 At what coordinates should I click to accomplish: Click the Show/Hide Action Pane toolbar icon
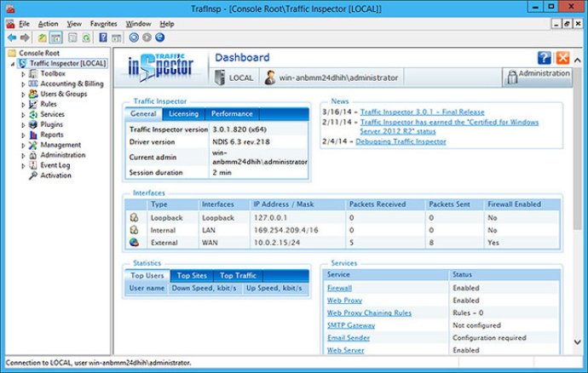tap(117, 37)
